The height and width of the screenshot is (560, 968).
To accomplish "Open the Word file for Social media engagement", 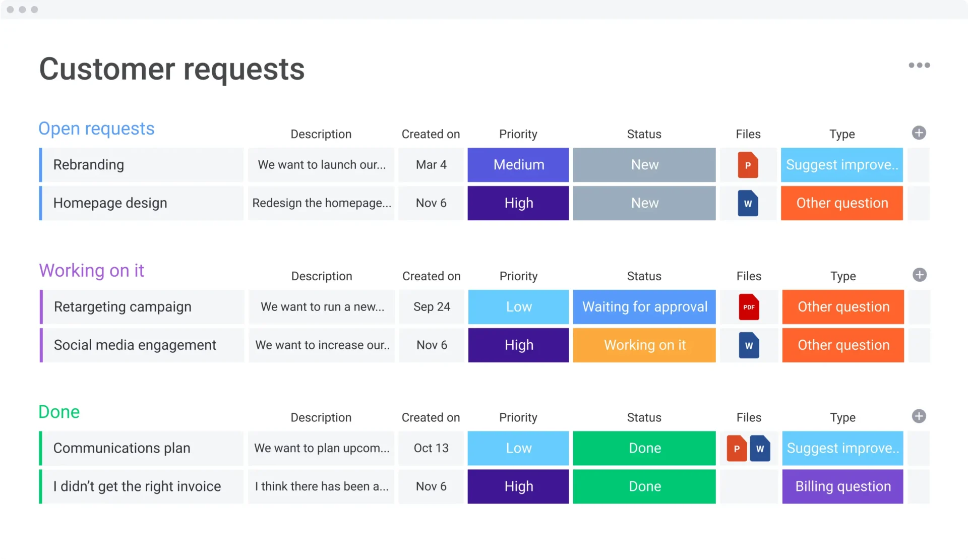I will pos(749,345).
